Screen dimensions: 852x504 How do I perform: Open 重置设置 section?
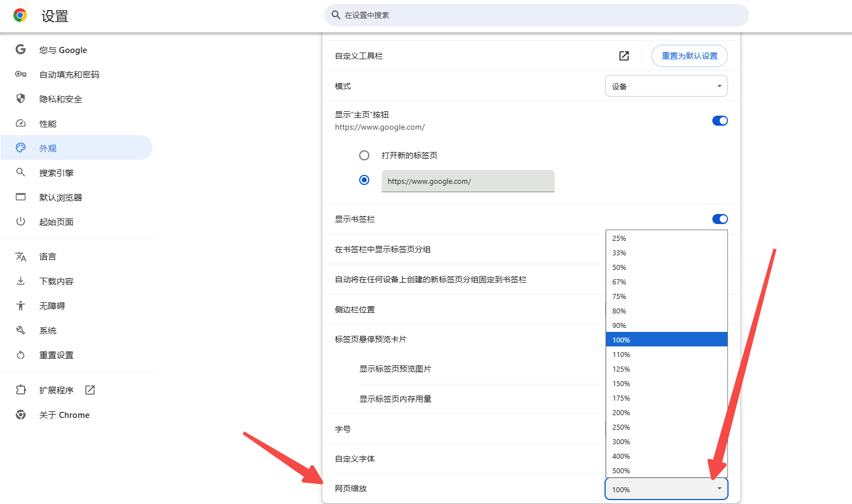click(77, 355)
